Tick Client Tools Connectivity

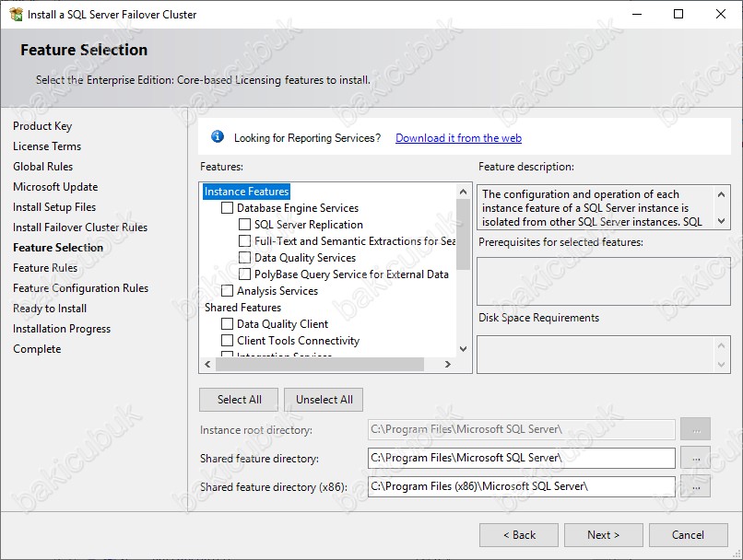(x=228, y=341)
